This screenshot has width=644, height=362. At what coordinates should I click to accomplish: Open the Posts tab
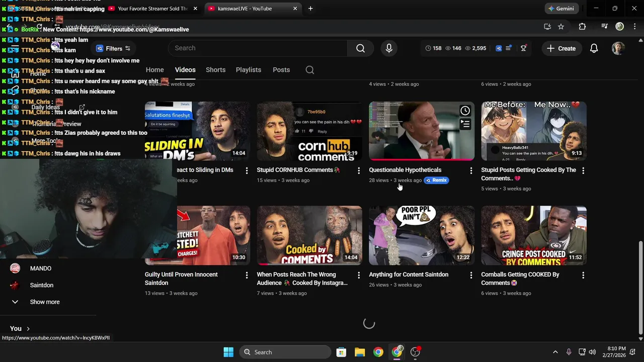(281, 70)
